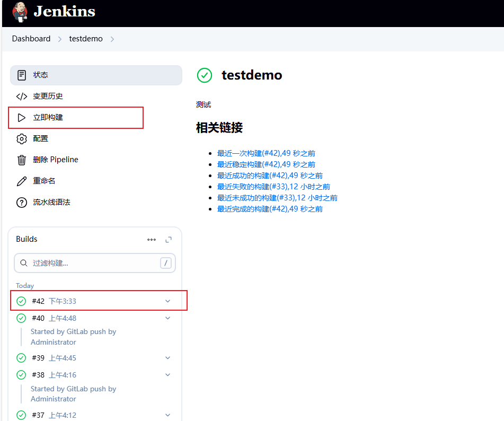
Task: Open 下午3:33 build timestamp link
Action: click(63, 301)
